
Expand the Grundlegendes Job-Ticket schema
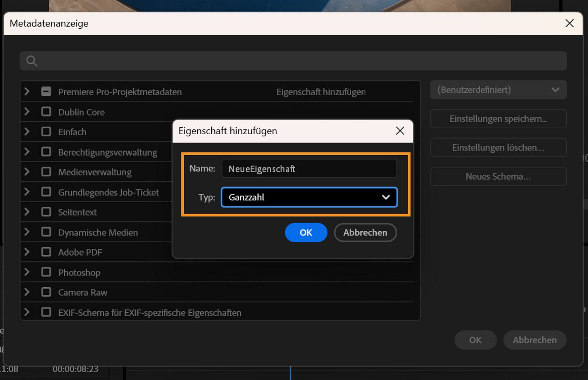coord(27,192)
